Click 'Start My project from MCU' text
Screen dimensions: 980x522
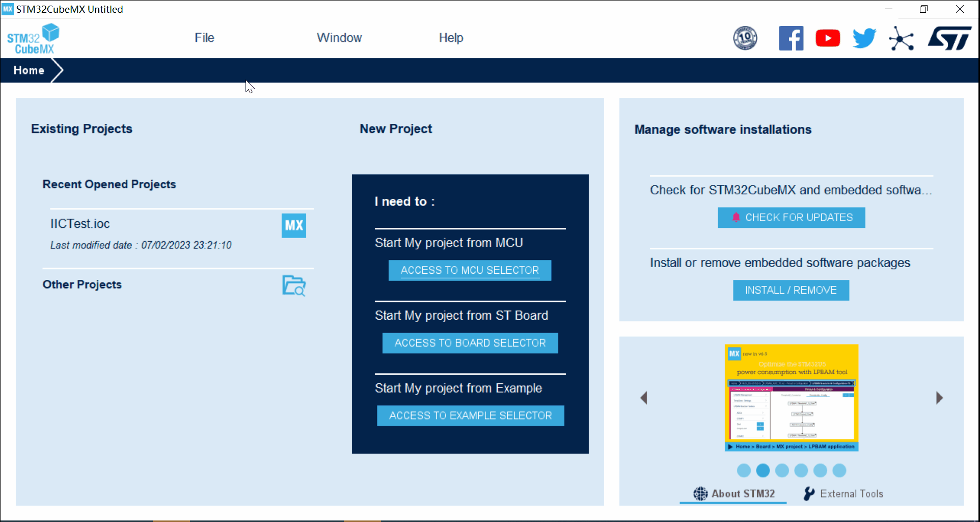click(x=449, y=243)
